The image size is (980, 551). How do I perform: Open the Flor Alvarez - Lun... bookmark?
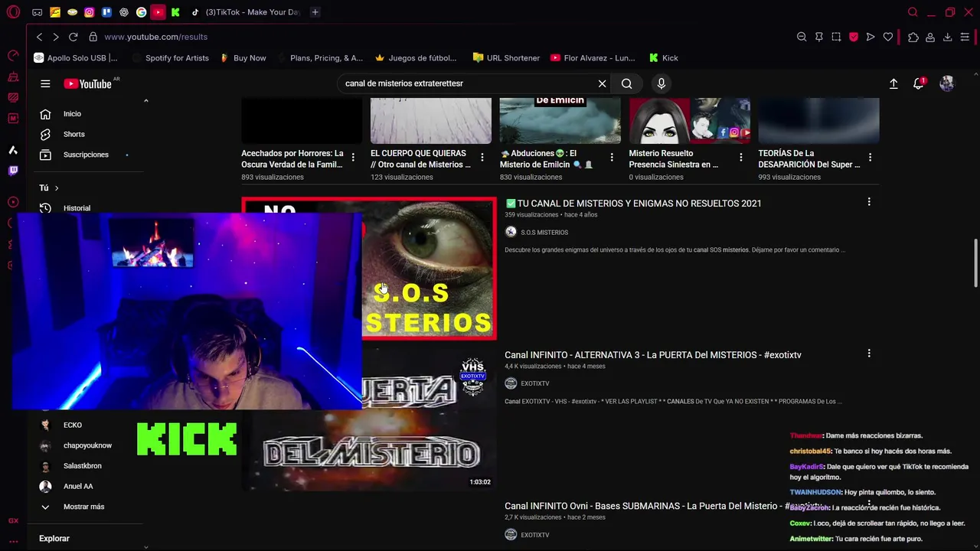coord(593,58)
